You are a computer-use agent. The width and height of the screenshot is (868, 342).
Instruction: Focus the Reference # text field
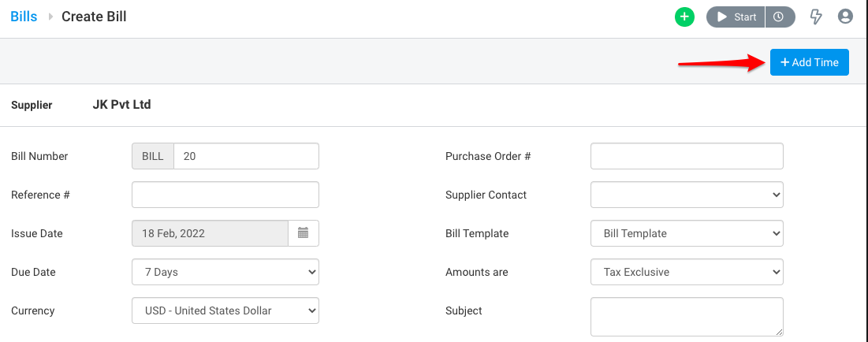coord(225,195)
